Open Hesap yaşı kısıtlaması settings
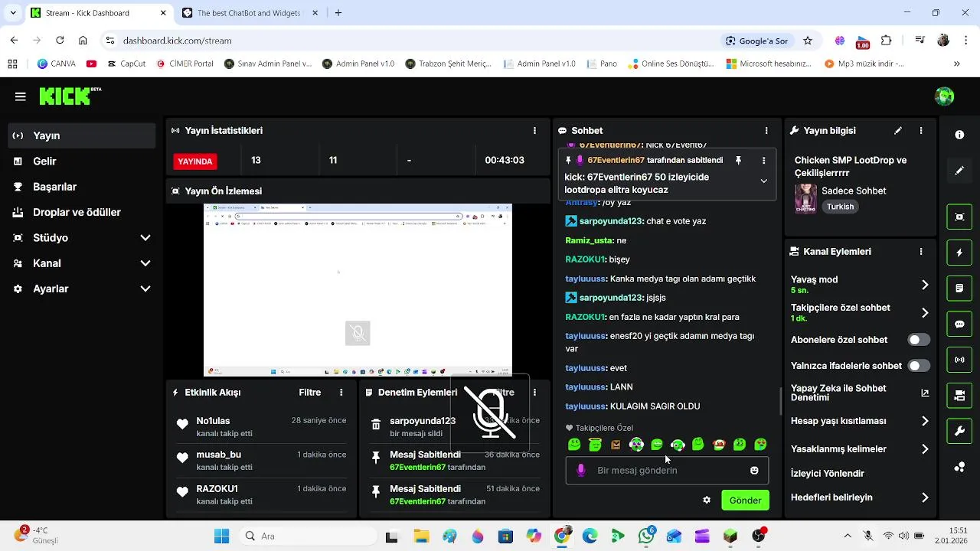 click(860, 421)
